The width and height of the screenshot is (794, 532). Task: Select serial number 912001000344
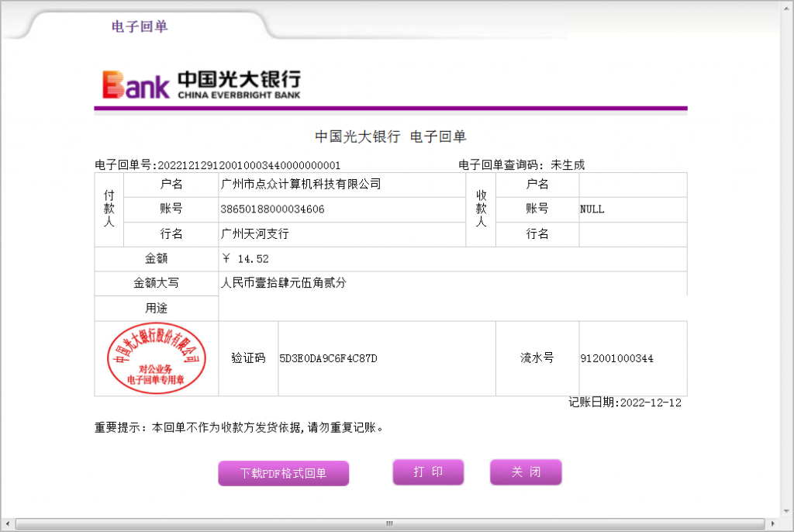(616, 358)
